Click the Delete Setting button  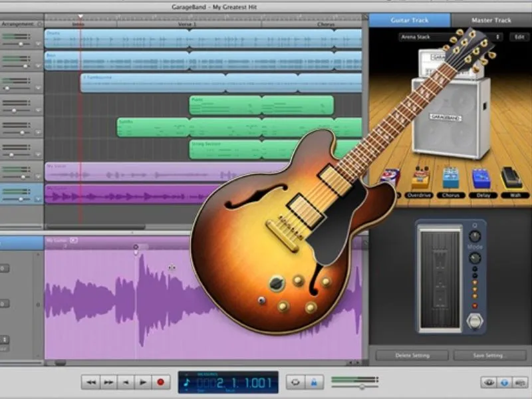point(412,356)
